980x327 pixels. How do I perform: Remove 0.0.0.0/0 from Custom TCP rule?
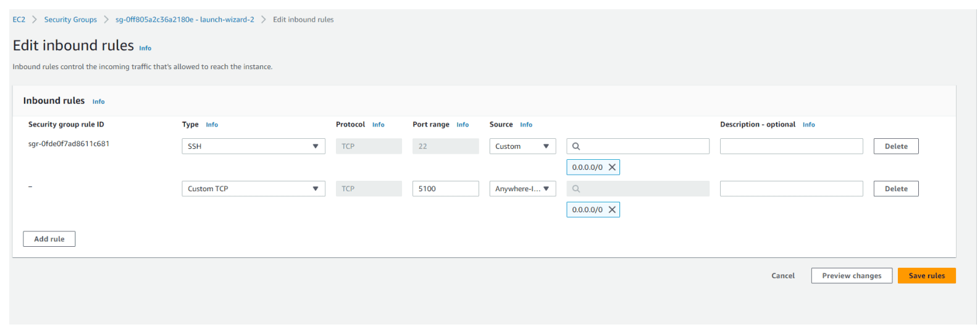point(612,210)
